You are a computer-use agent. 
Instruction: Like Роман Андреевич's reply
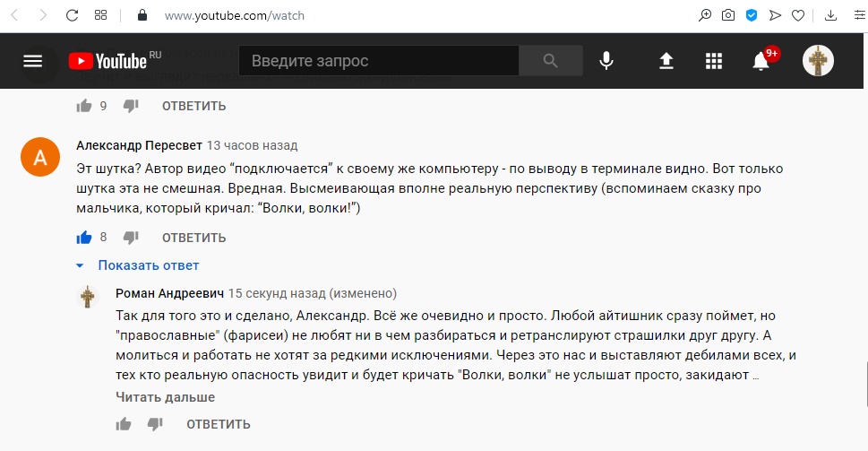click(x=124, y=424)
